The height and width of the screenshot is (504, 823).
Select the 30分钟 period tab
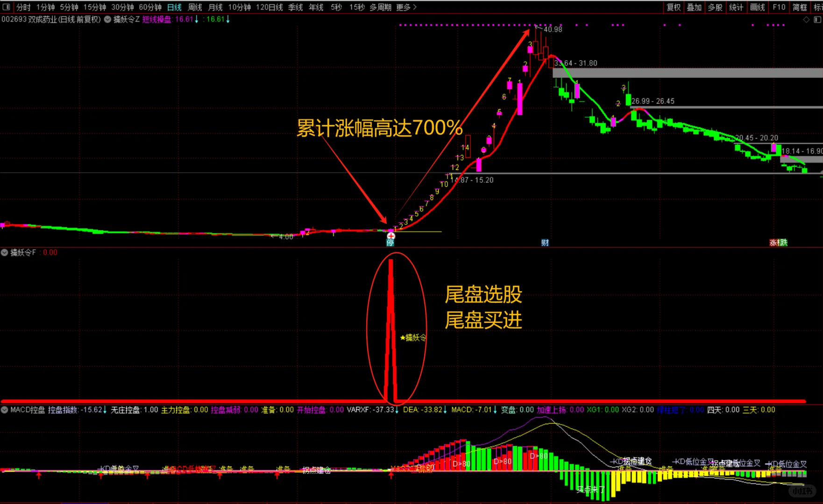(x=122, y=7)
